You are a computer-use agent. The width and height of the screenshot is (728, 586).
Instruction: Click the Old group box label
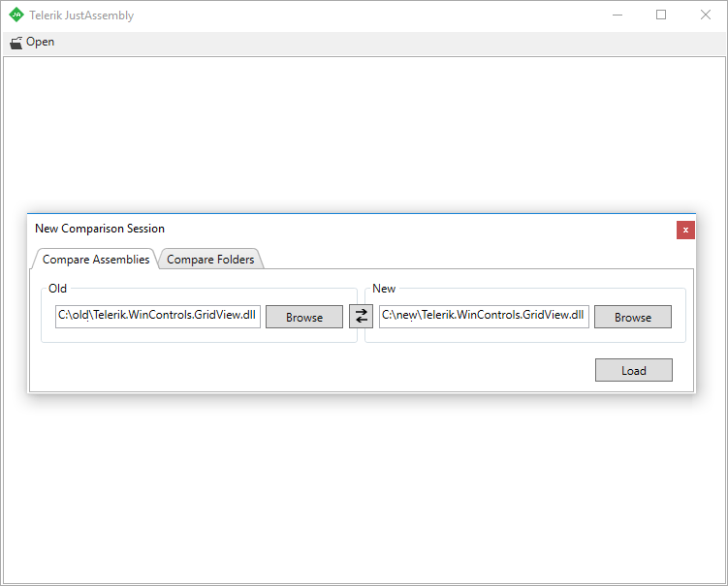pos(57,289)
